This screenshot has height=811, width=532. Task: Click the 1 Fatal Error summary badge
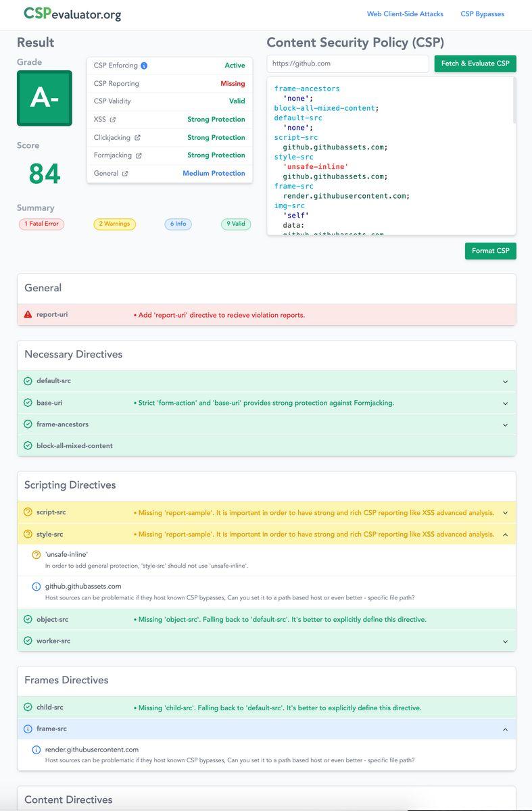[x=41, y=224]
